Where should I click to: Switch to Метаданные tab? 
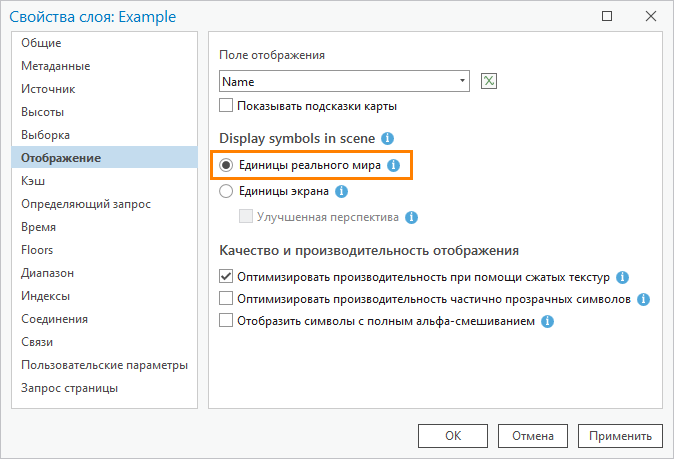pos(56,66)
